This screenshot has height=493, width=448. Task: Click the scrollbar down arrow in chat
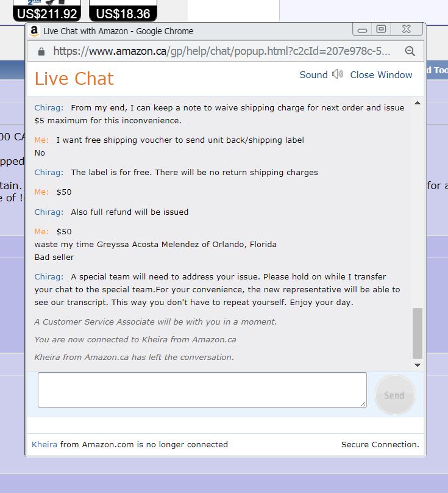point(418,365)
